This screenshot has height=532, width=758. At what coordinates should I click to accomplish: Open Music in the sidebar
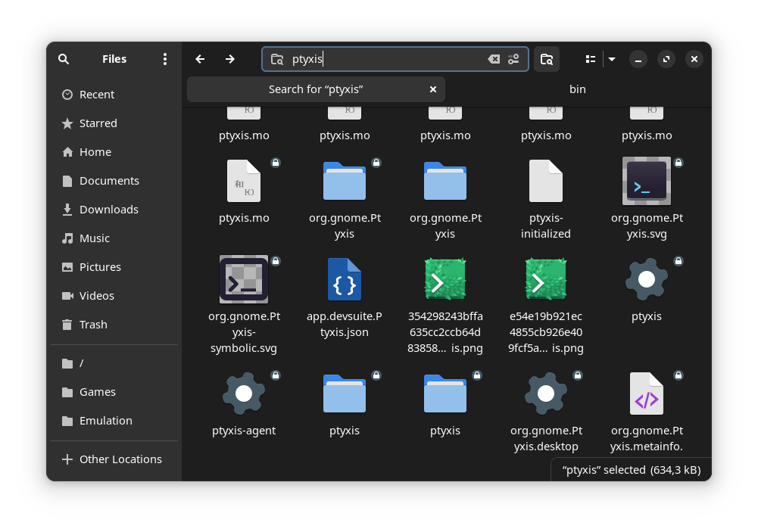114,238
